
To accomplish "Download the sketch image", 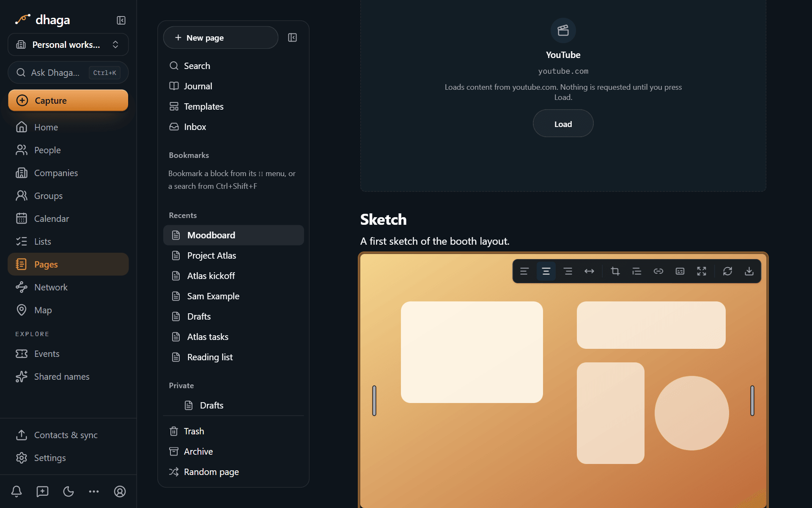I will pos(749,271).
